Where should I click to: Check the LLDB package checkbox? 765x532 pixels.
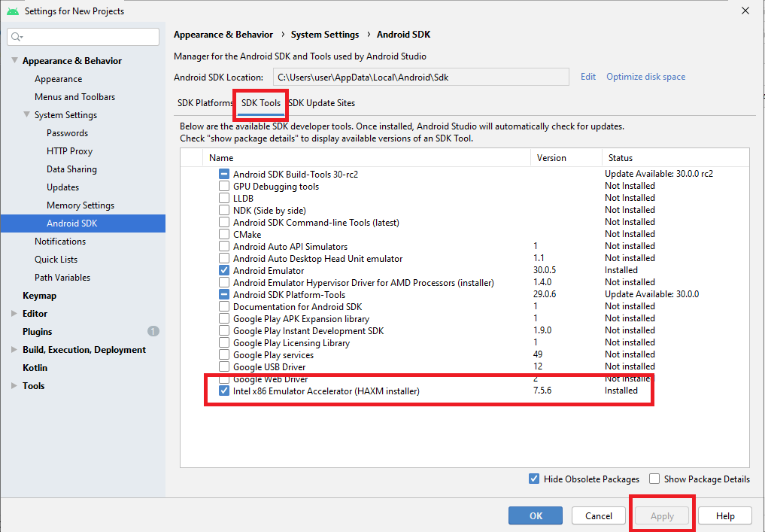(x=224, y=198)
